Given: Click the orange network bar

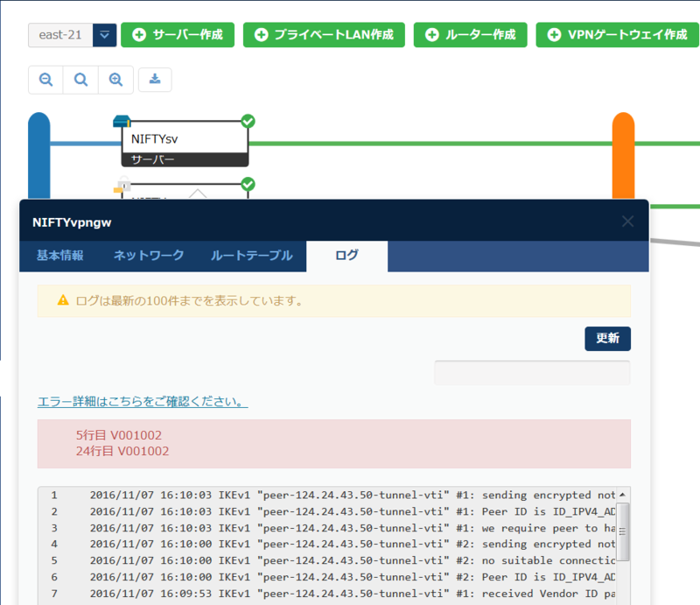Looking at the screenshot, I should 623,158.
